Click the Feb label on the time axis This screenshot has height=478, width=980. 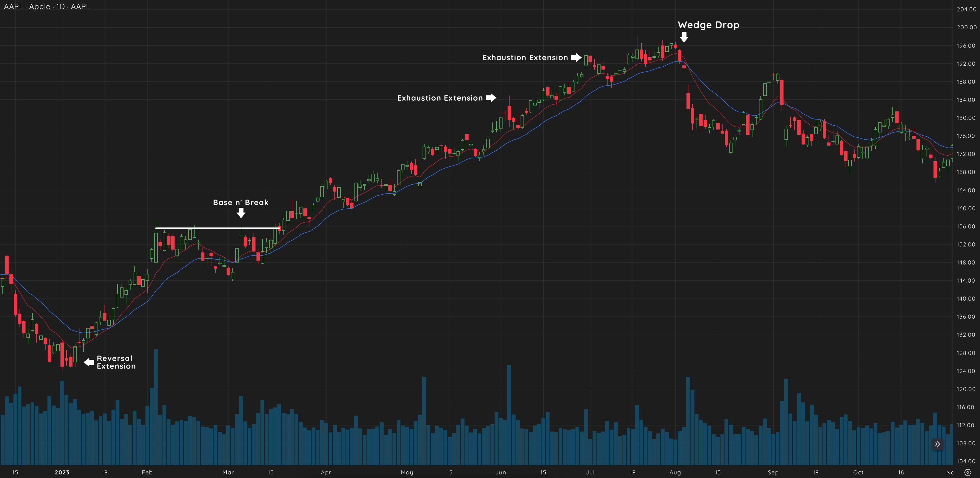(147, 472)
